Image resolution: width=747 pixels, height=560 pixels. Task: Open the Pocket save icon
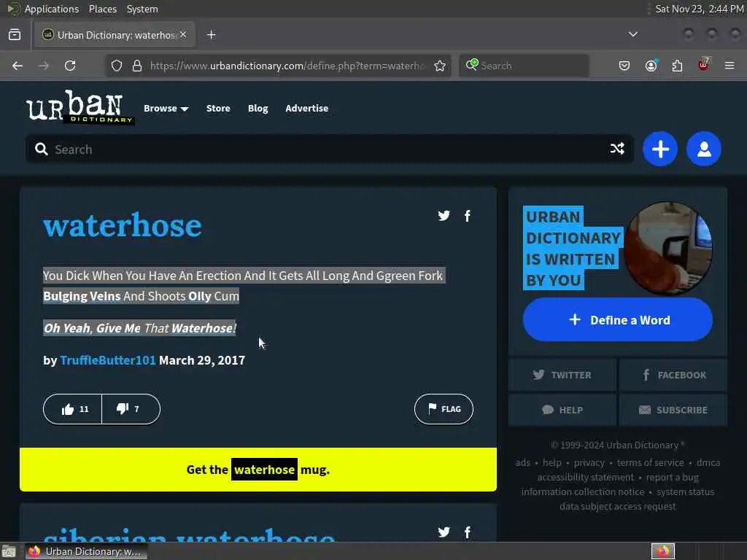coord(624,66)
